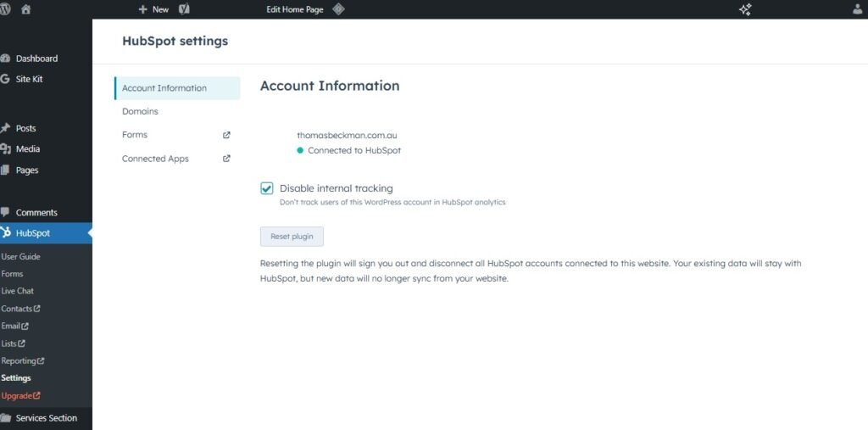Open Reporting external submenu link
868x430 pixels.
[23, 360]
